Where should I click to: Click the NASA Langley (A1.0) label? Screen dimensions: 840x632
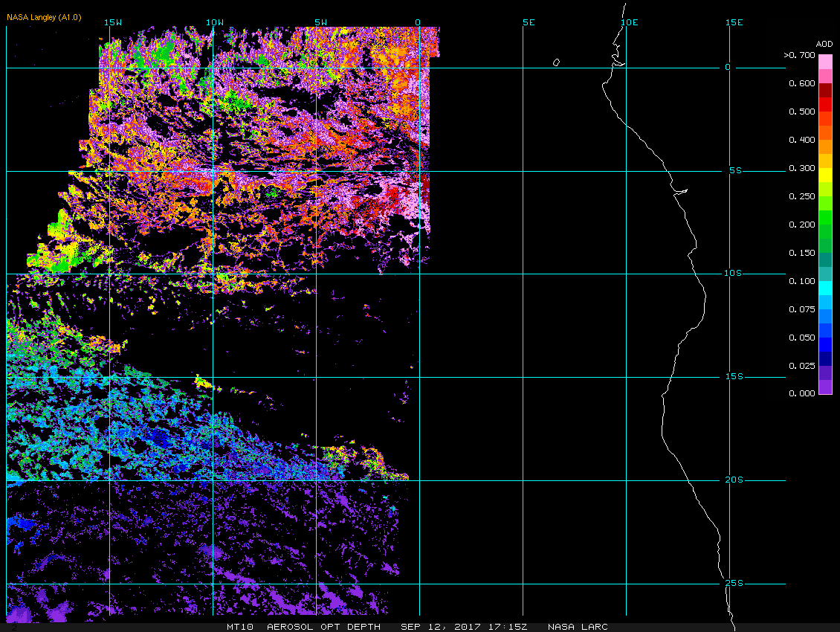point(44,18)
